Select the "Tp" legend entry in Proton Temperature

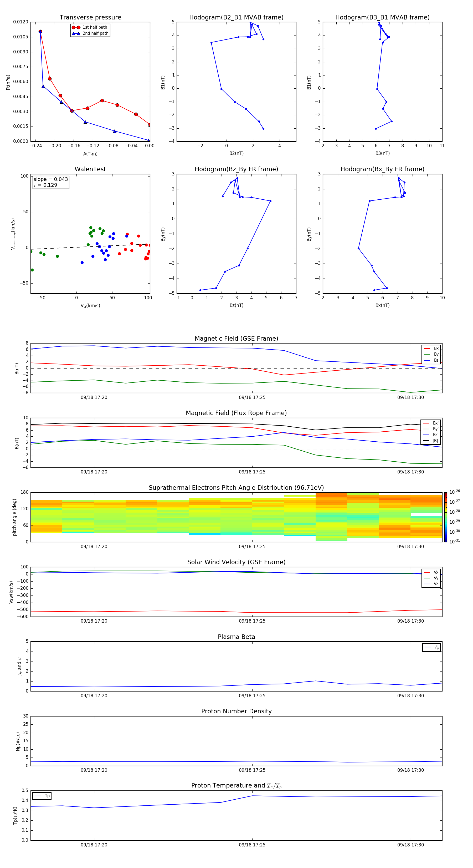pos(42,796)
